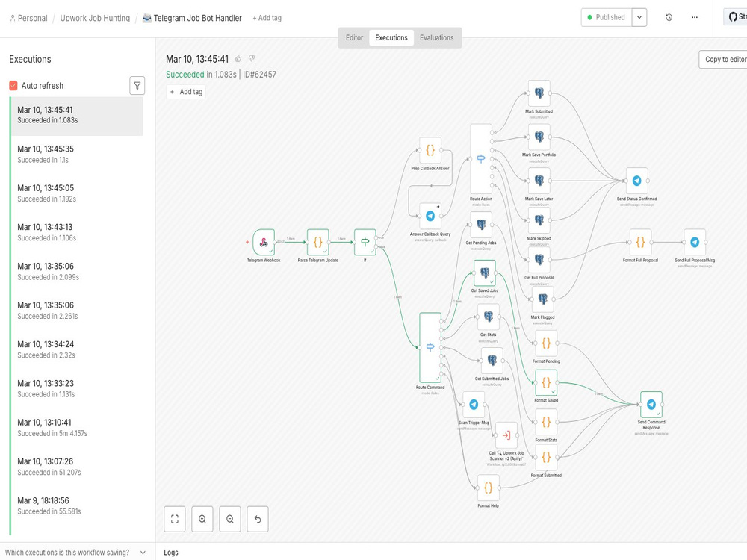Switch to the Executions tab

(x=391, y=37)
